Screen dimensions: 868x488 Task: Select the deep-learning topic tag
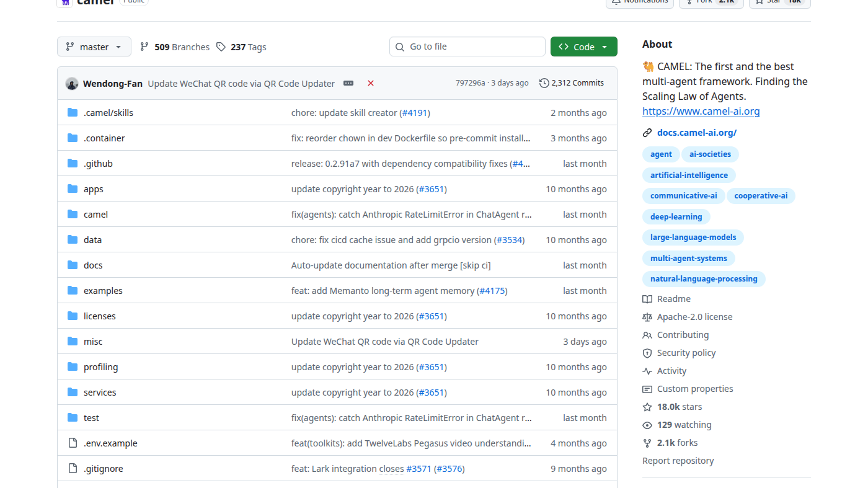(676, 217)
